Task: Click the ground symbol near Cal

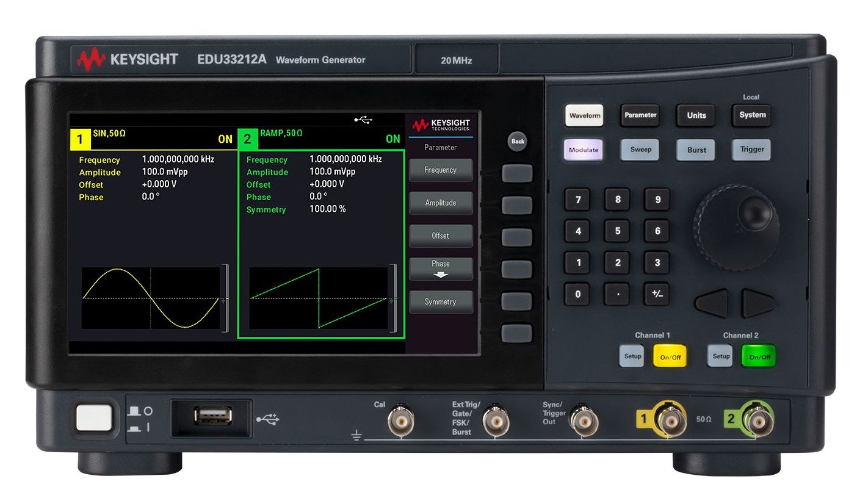Action: click(x=357, y=437)
